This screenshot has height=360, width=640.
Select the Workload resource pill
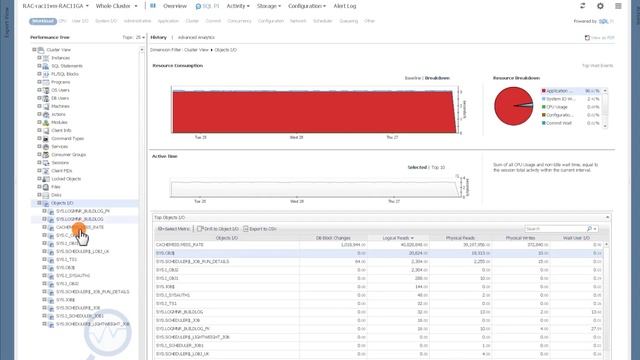coord(42,21)
